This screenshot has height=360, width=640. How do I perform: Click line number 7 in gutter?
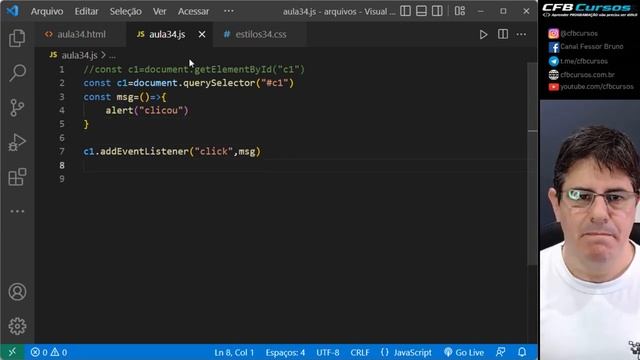tap(62, 151)
